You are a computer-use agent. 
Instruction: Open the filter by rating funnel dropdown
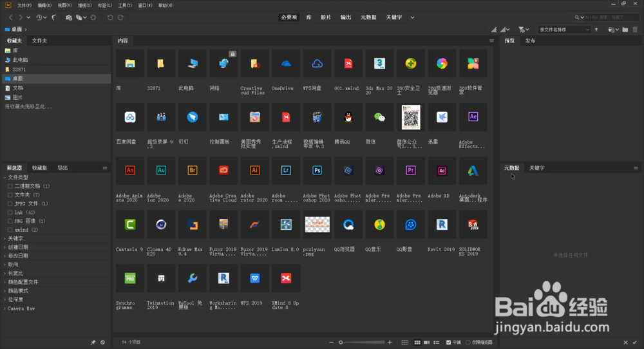[x=523, y=30]
